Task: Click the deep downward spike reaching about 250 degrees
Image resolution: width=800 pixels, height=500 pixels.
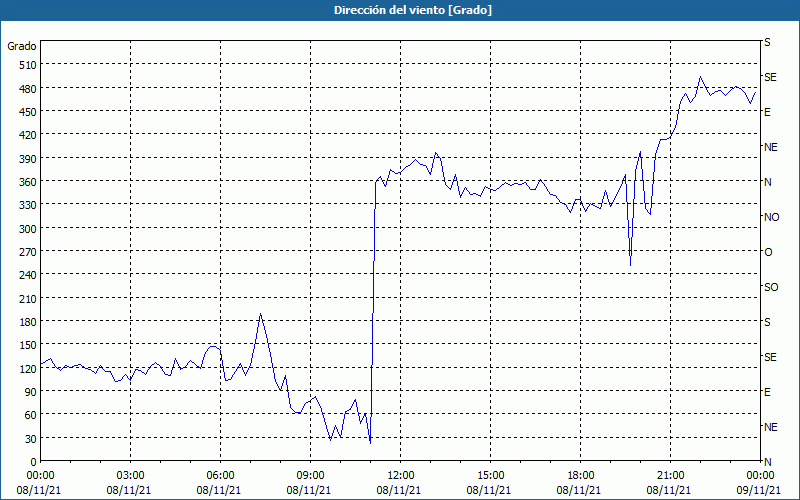Action: click(631, 265)
